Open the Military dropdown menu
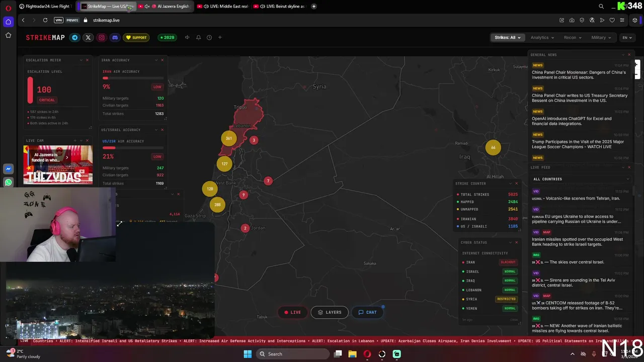The width and height of the screenshot is (644, 362). 601,37
